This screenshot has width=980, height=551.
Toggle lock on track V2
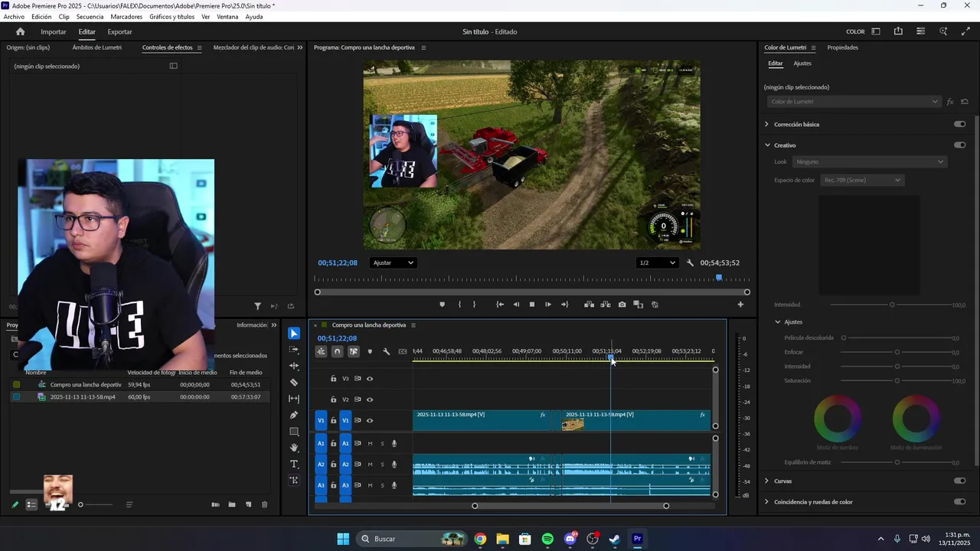tap(333, 399)
